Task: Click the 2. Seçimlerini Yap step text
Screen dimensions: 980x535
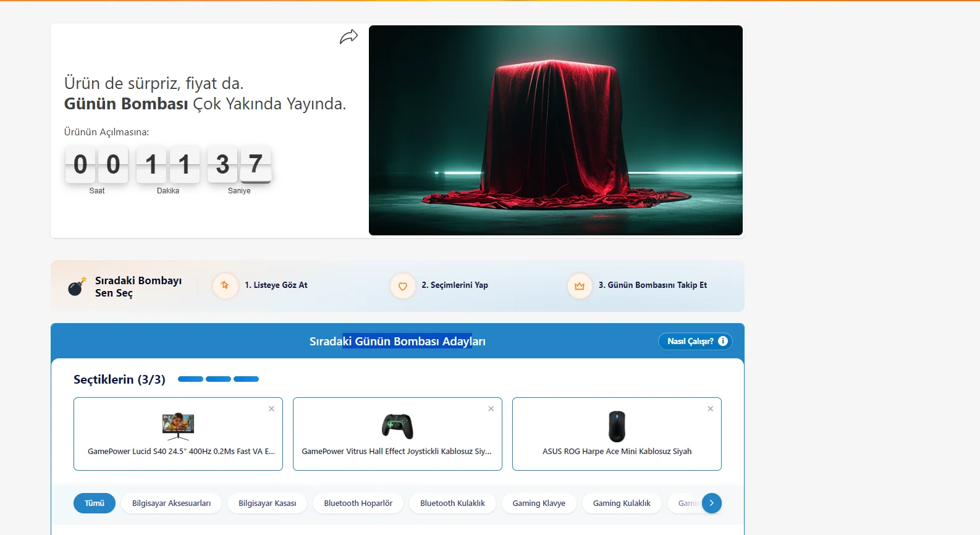Action: pyautogui.click(x=455, y=285)
